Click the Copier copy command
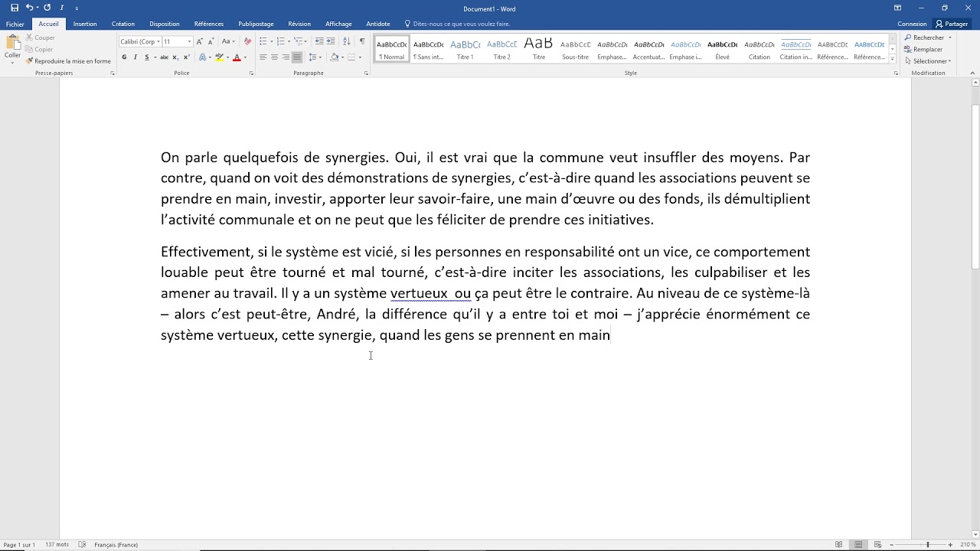 (x=39, y=49)
